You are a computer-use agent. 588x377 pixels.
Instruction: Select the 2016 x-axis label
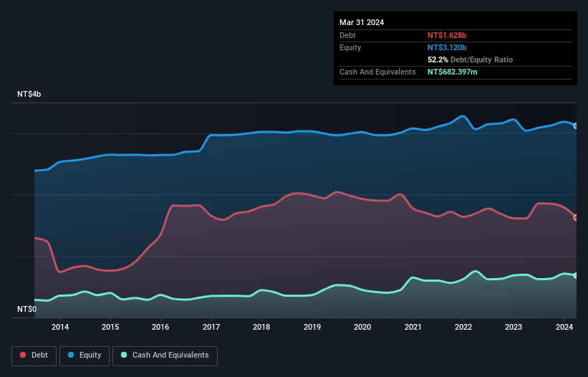[160, 327]
